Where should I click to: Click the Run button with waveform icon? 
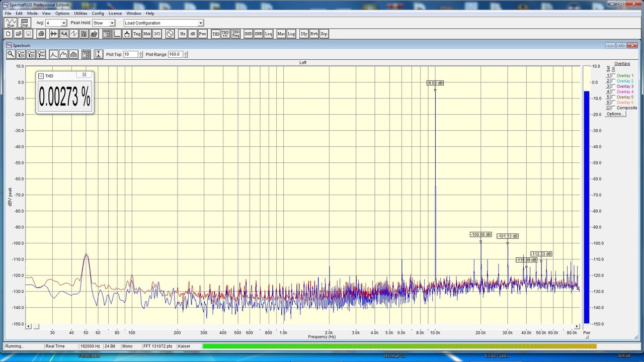click(x=11, y=23)
